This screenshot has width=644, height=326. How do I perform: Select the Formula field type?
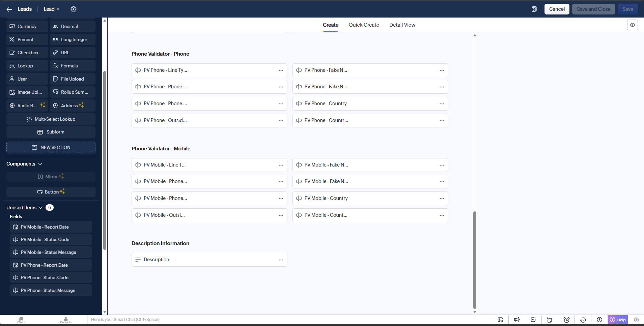point(73,66)
